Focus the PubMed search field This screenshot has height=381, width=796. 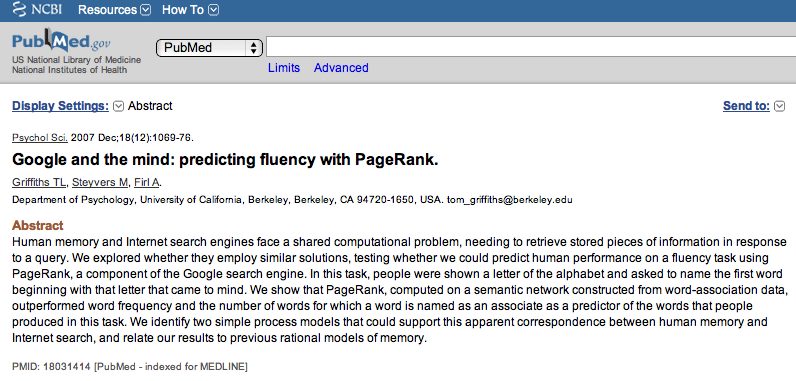[531, 47]
